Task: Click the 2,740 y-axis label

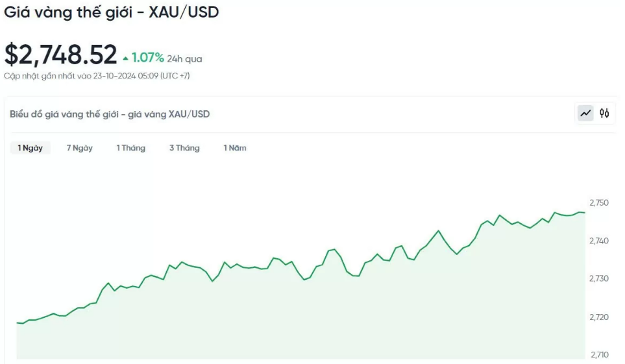Action: coord(598,241)
